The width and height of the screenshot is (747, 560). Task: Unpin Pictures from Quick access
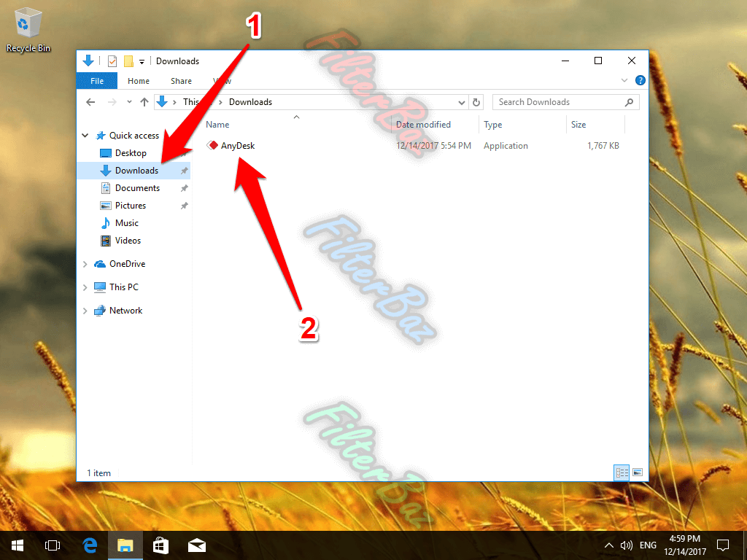point(184,205)
